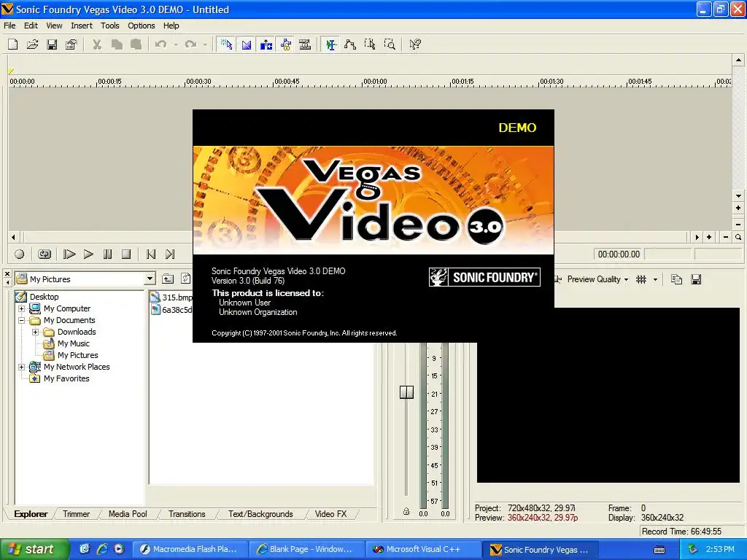Click the Pause transport button
Image resolution: width=747 pixels, height=560 pixels.
click(108, 254)
